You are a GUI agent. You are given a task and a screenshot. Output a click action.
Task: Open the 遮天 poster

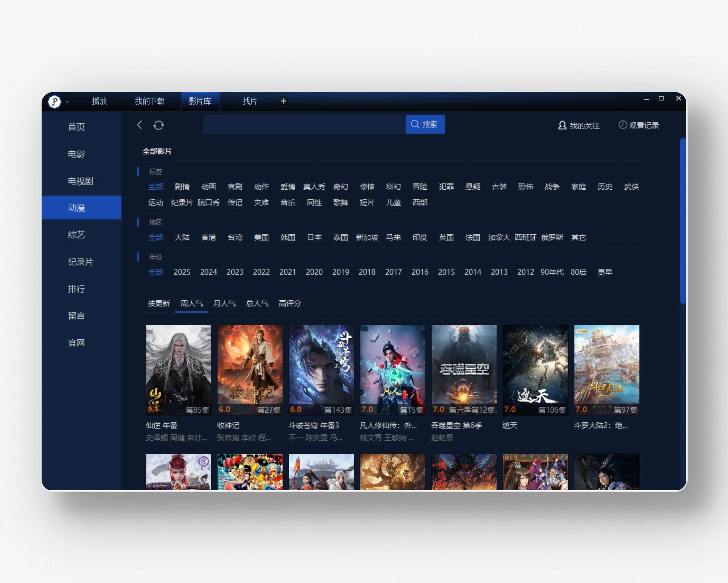tap(535, 370)
